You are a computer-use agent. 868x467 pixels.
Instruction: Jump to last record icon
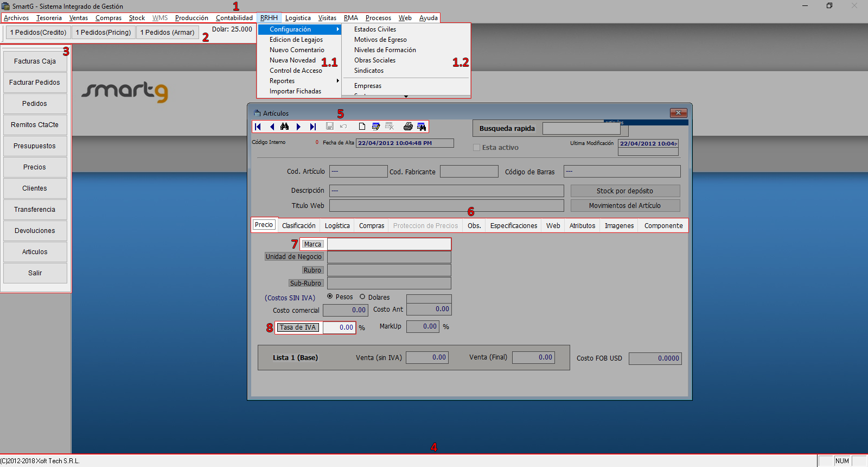pos(312,127)
